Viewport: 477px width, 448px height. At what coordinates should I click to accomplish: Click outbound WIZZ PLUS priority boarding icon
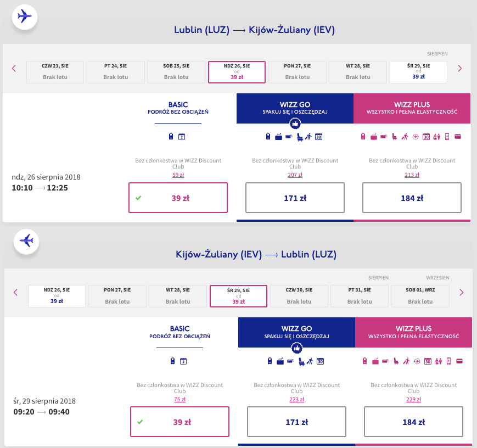(x=405, y=137)
